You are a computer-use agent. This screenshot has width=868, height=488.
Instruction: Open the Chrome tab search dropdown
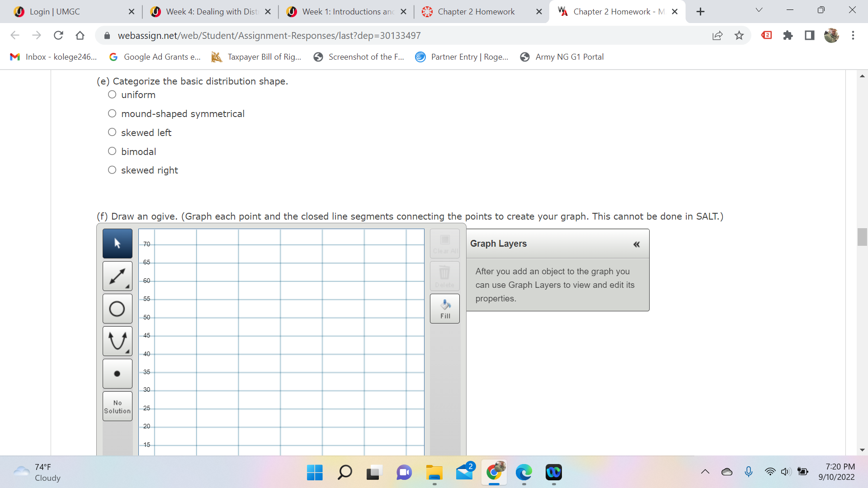click(759, 9)
